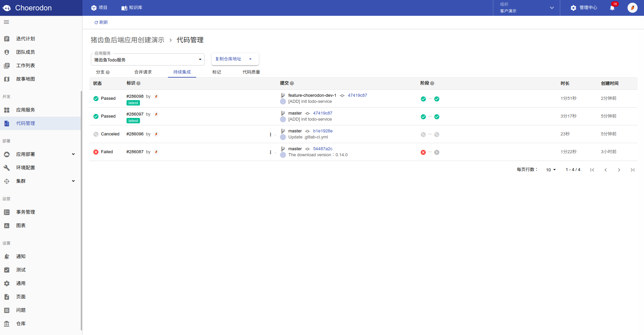This screenshot has height=335, width=644.
Task: Open organization selector 客户演示
Action: click(x=526, y=8)
